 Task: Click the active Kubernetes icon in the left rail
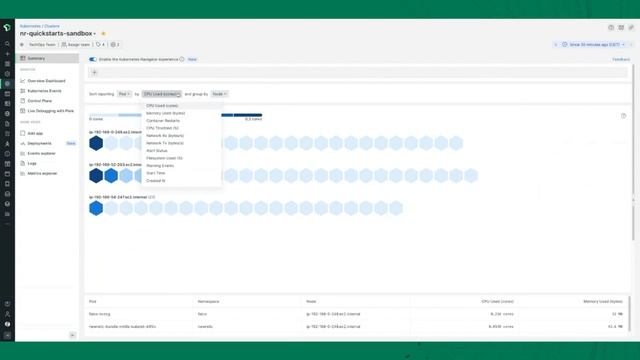tap(7, 84)
